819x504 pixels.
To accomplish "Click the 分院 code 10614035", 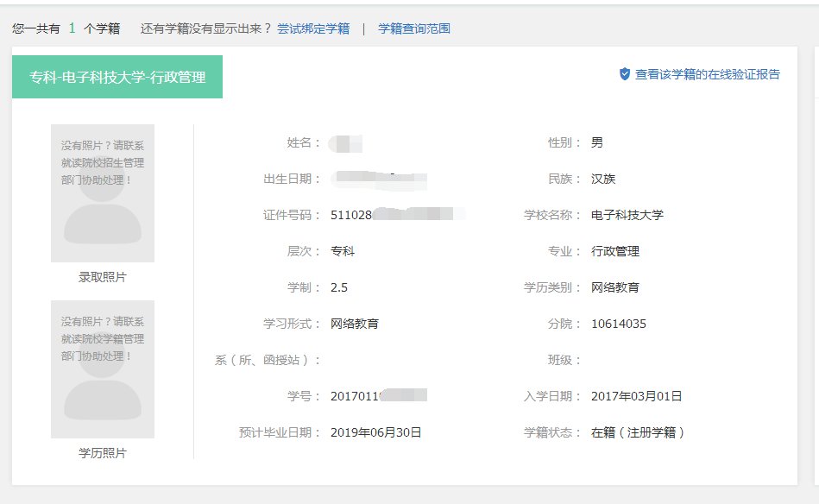I will coord(618,324).
